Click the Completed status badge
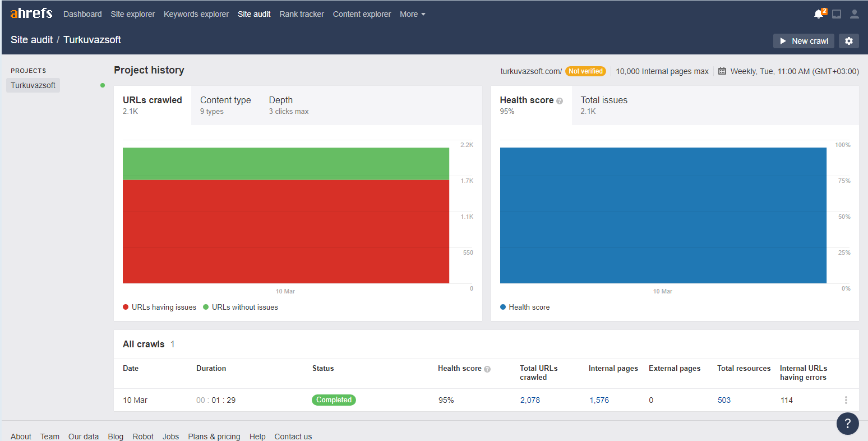 coord(334,400)
